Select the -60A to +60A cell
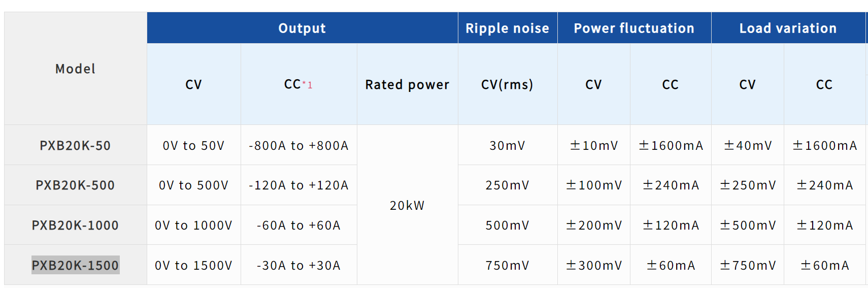The width and height of the screenshot is (868, 288). tap(298, 226)
